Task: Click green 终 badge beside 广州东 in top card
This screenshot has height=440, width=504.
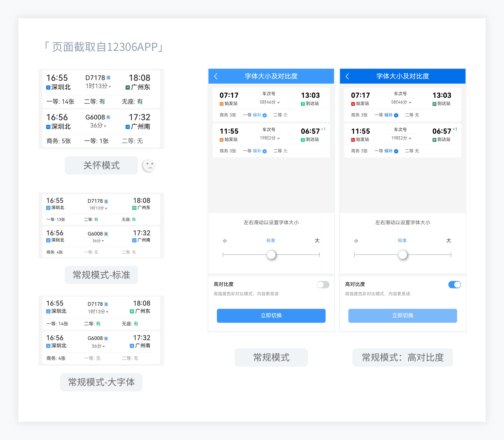Action: click(x=127, y=87)
